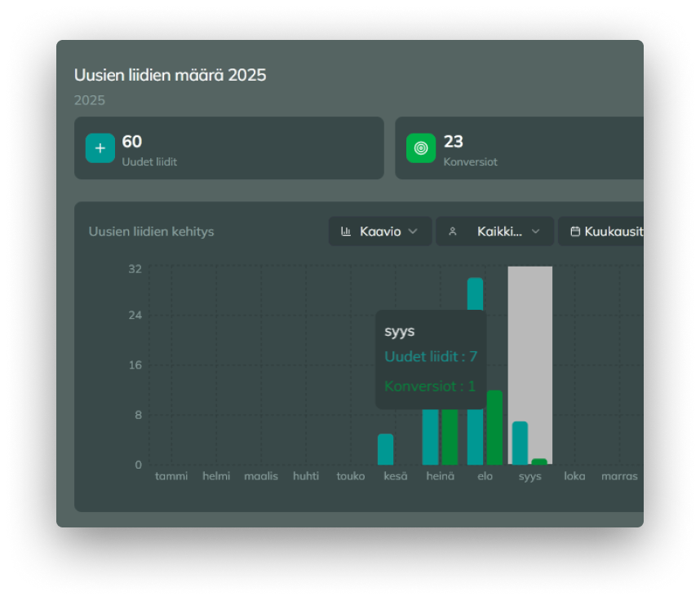700x600 pixels.
Task: Click the marras month label on the axis
Action: click(x=619, y=476)
